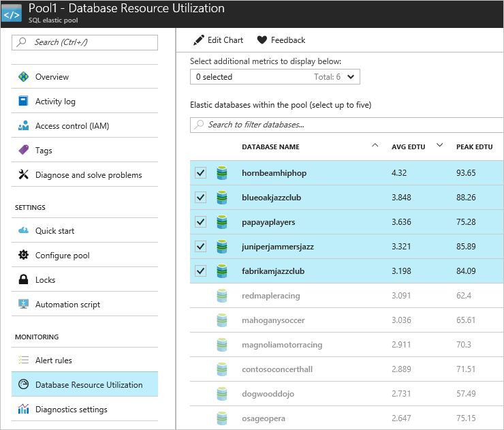Screen dimensions: 504x430
Task: Click the contosoconcerthall database icon
Action: click(222, 369)
